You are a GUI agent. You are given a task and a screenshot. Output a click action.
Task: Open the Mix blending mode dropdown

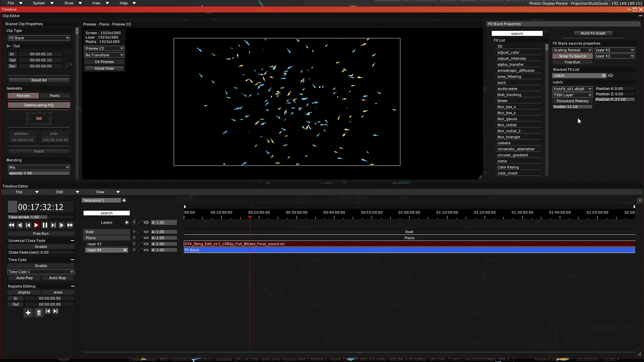[x=39, y=167]
